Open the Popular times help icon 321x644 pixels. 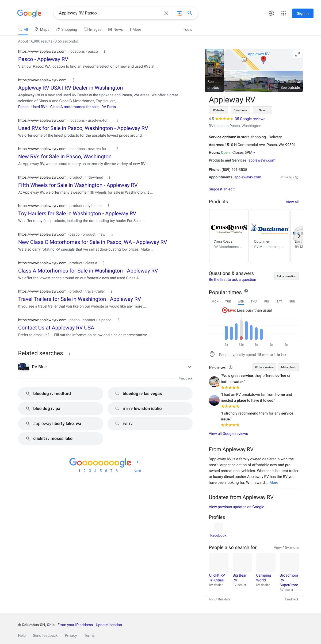(x=246, y=291)
